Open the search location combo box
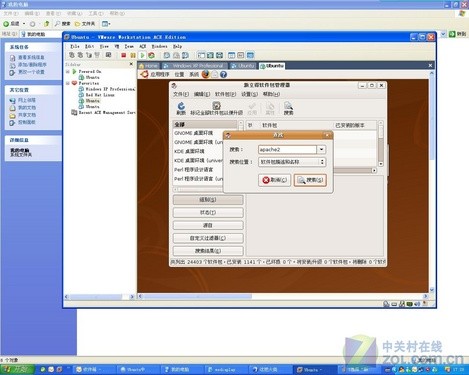The image size is (469, 375). point(292,162)
